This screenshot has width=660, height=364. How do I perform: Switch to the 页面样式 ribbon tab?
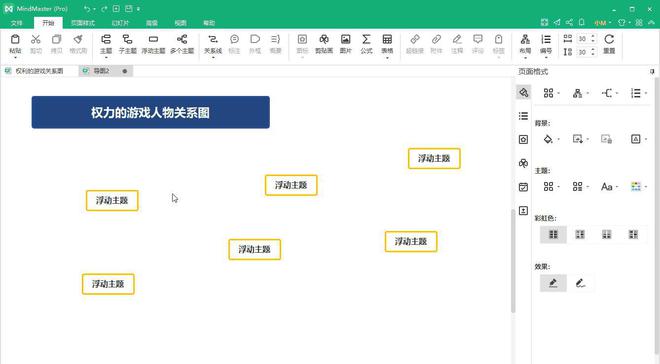point(82,23)
